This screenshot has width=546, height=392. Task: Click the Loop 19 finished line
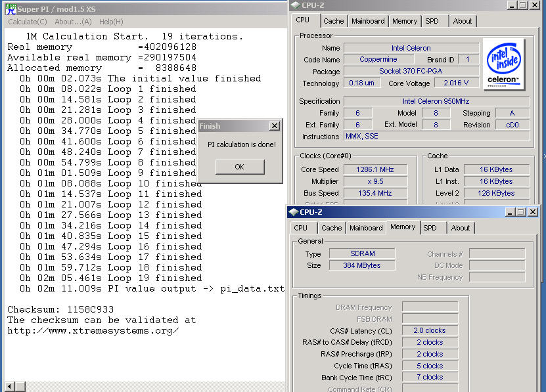click(x=111, y=278)
